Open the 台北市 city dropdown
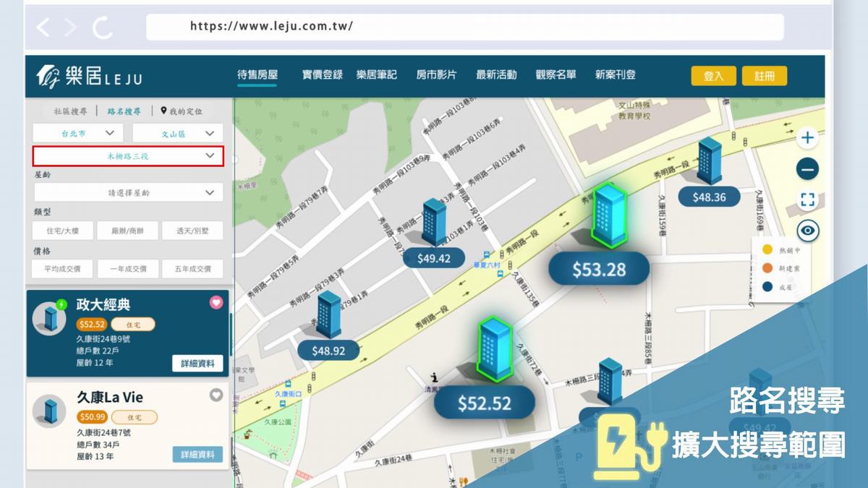The width and height of the screenshot is (868, 488). tap(78, 133)
